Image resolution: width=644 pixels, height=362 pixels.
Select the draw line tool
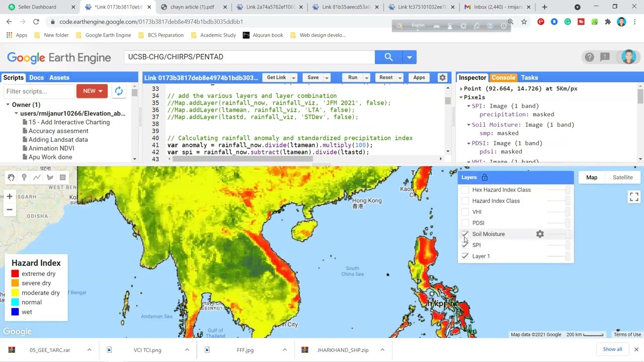37,177
